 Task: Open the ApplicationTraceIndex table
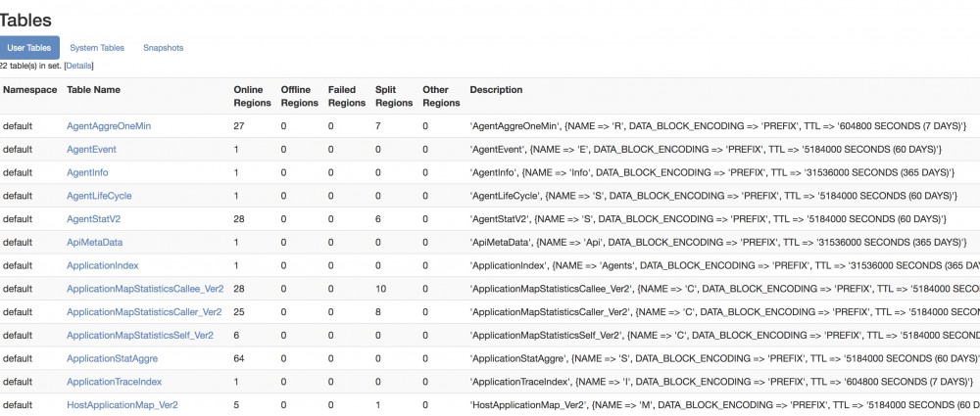click(115, 382)
